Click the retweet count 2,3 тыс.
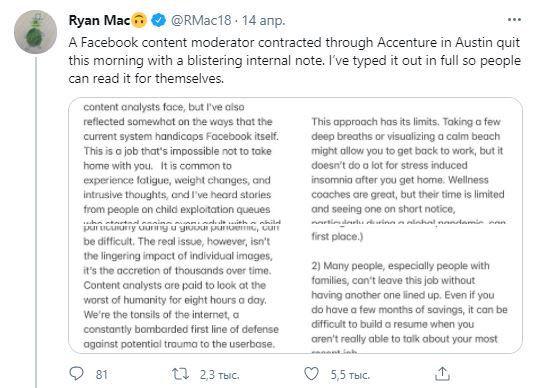 [x=220, y=375]
